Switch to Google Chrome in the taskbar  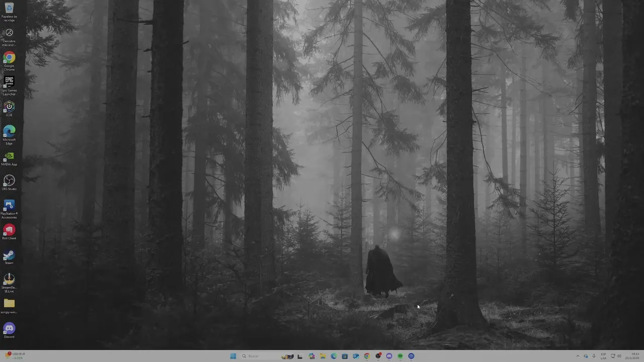point(367,356)
